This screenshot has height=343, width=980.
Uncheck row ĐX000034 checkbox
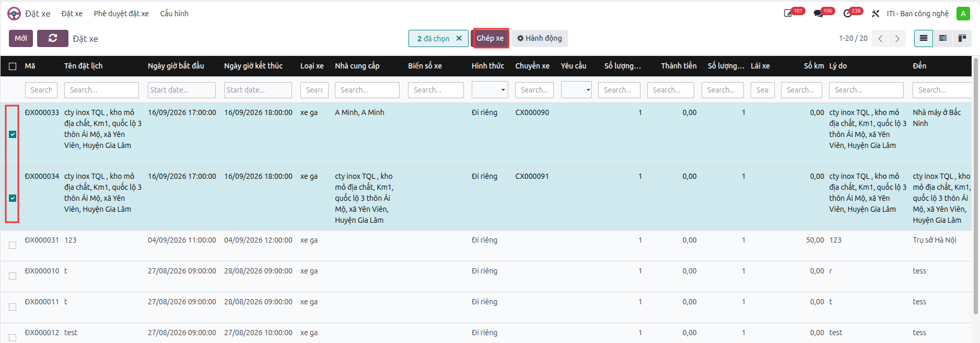[13, 198]
